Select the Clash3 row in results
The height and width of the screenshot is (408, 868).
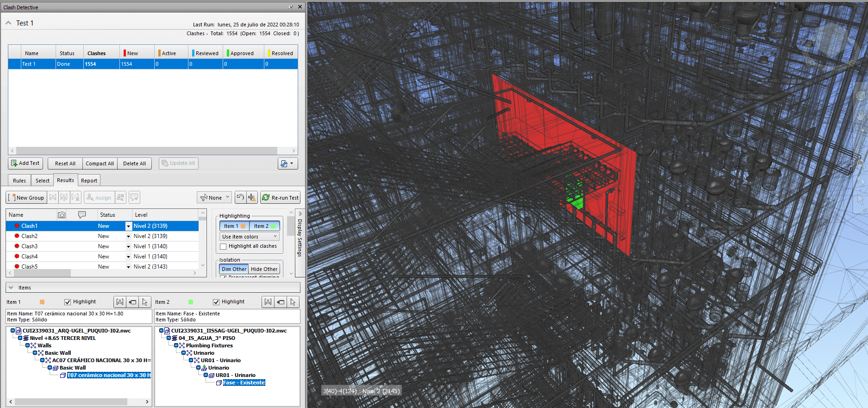pyautogui.click(x=30, y=246)
